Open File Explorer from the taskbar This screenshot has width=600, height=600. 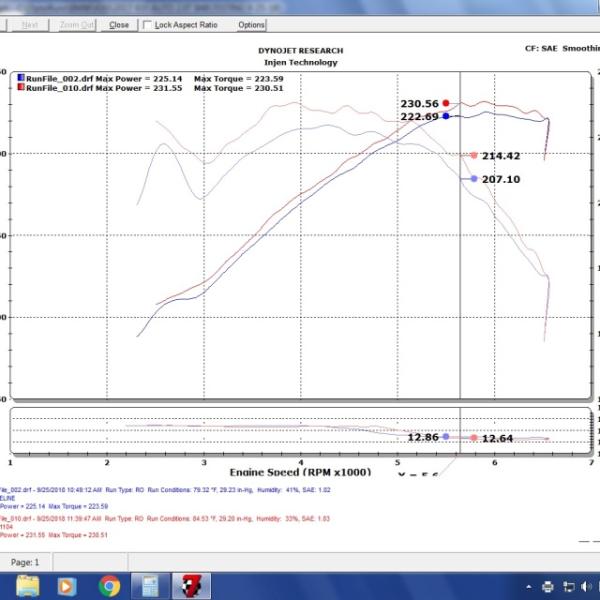point(22,585)
